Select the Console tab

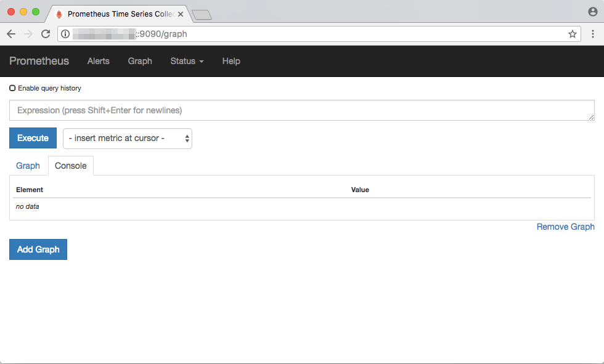tap(71, 166)
